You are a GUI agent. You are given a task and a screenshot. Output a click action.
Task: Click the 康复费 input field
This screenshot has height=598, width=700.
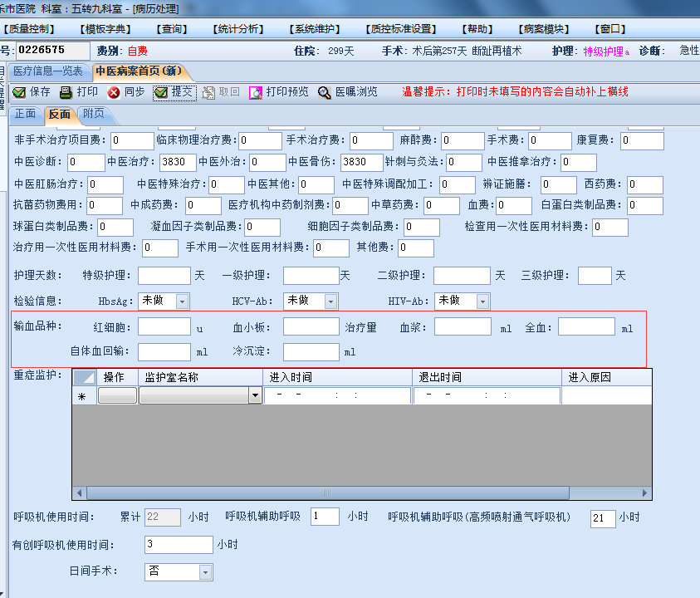[642, 141]
